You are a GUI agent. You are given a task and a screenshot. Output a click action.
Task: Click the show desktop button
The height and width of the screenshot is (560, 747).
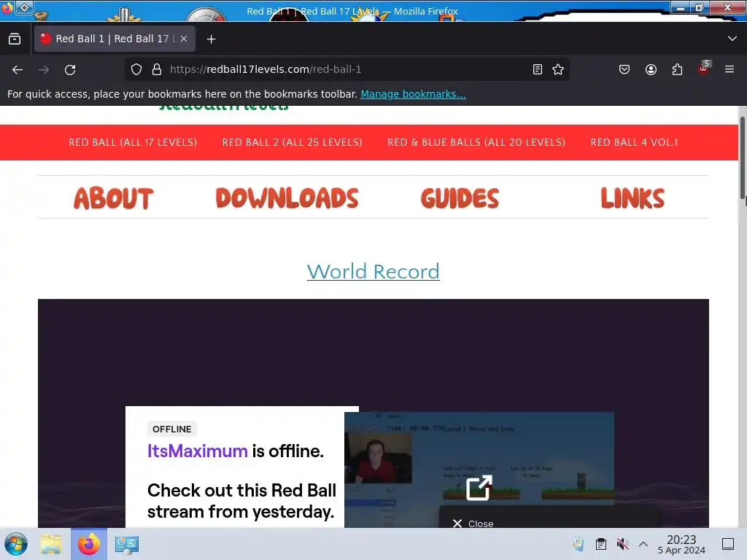(728, 544)
